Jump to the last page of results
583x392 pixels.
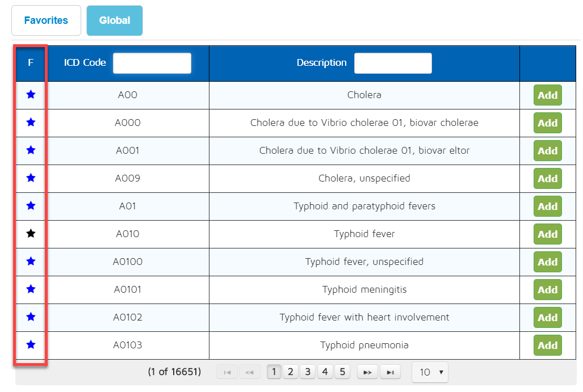point(390,372)
